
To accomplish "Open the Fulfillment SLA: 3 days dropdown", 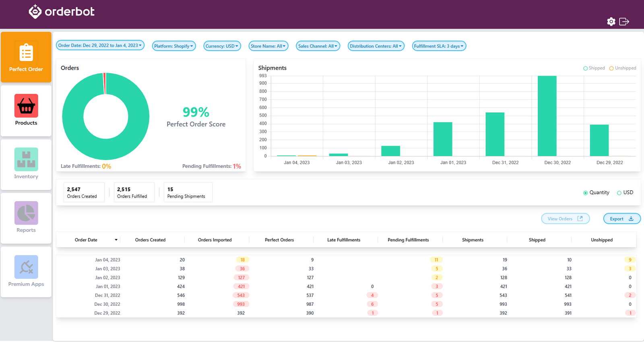I will 439,46.
